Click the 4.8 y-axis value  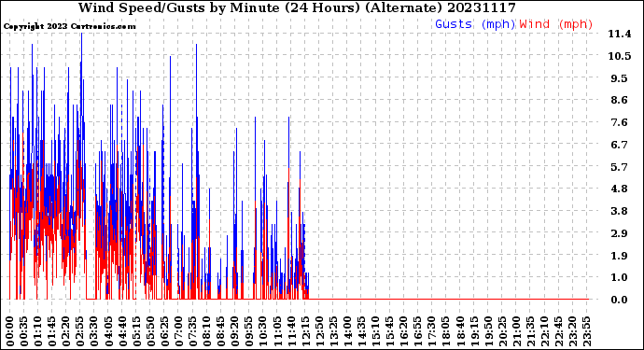(x=620, y=189)
